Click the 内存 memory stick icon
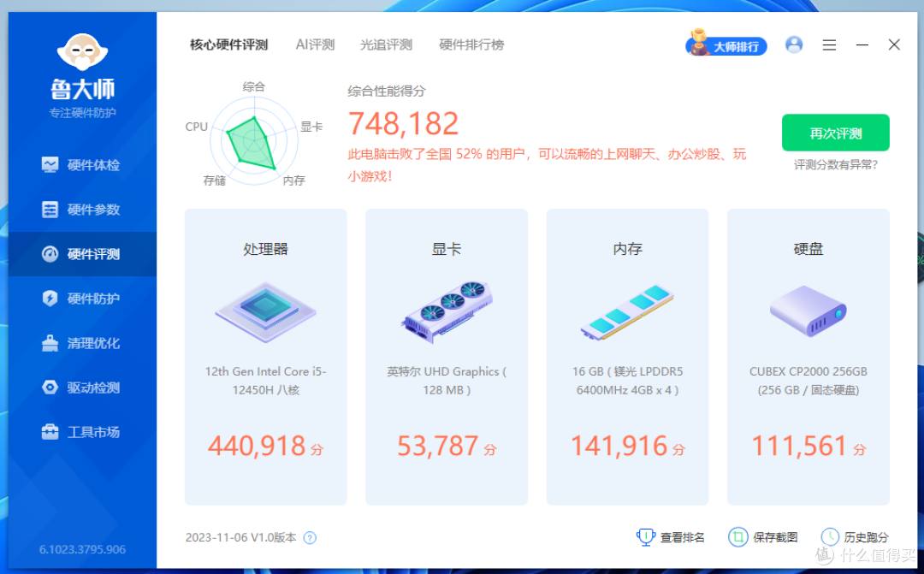This screenshot has width=924, height=574. [627, 312]
